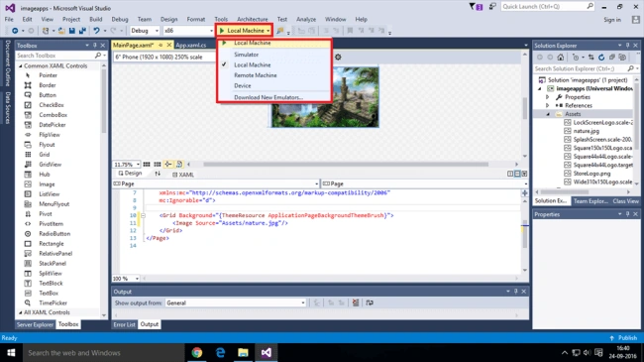Viewport: 644px width, 362px height.
Task: Click the collapse pane icon in designer
Action: tap(524, 174)
